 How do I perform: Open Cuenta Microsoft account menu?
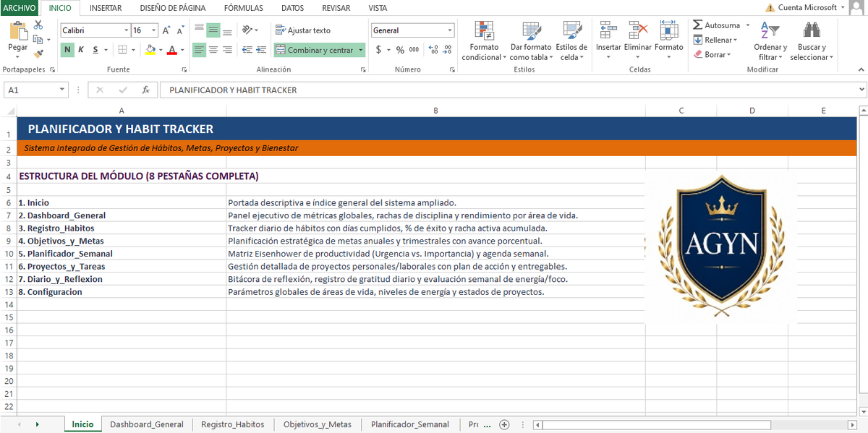coord(806,7)
